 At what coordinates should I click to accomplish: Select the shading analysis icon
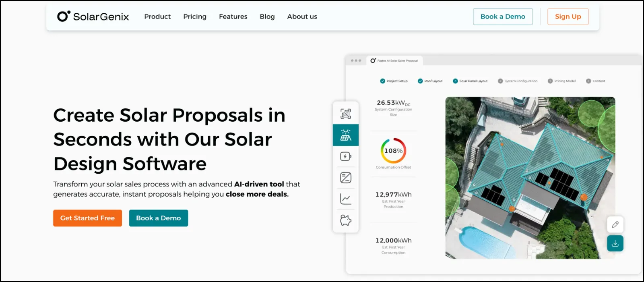click(x=346, y=178)
